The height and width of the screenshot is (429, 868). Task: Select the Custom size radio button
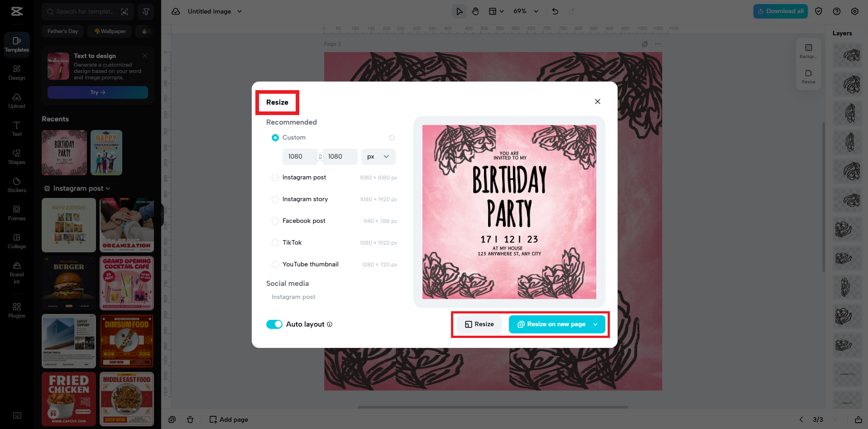pyautogui.click(x=275, y=138)
